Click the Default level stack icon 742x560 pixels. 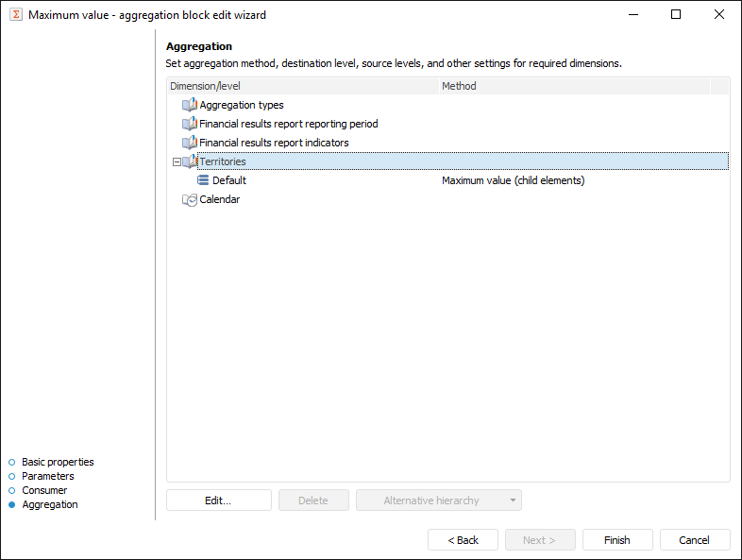pyautogui.click(x=203, y=180)
